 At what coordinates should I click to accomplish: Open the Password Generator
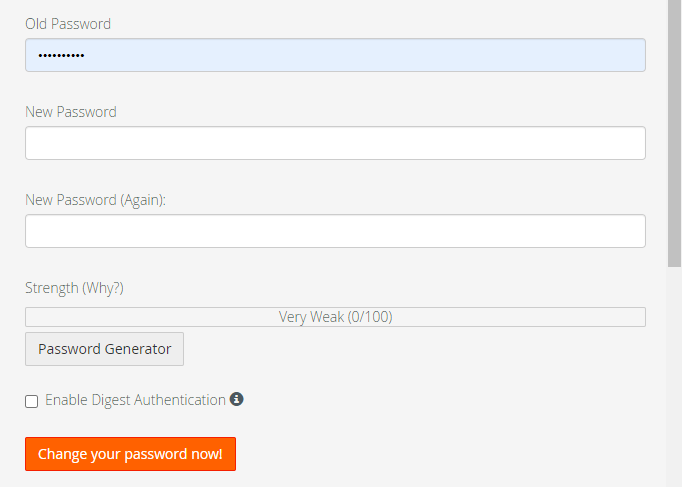[x=104, y=349]
